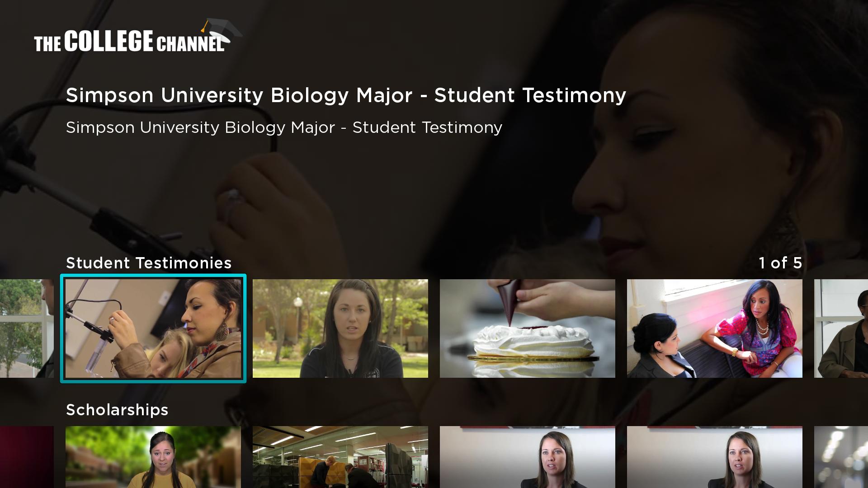The height and width of the screenshot is (488, 868).
Task: Click the large Simpson University Biology Major title
Action: tap(346, 96)
